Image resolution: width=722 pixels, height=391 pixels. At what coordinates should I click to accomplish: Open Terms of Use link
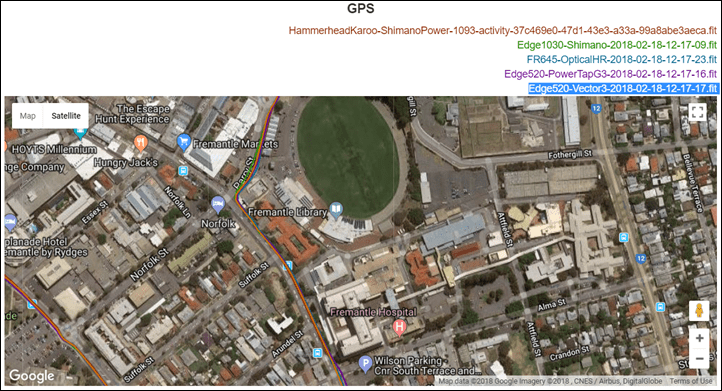tap(690, 381)
